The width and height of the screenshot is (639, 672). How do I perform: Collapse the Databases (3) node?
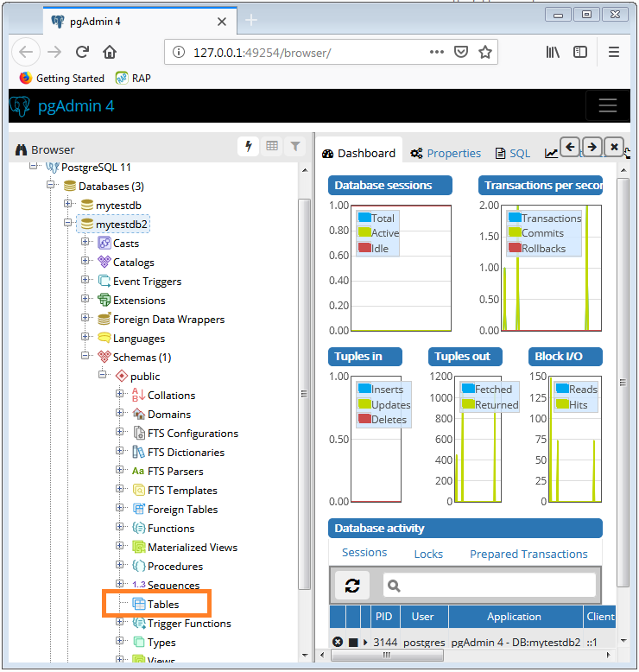tap(51, 184)
